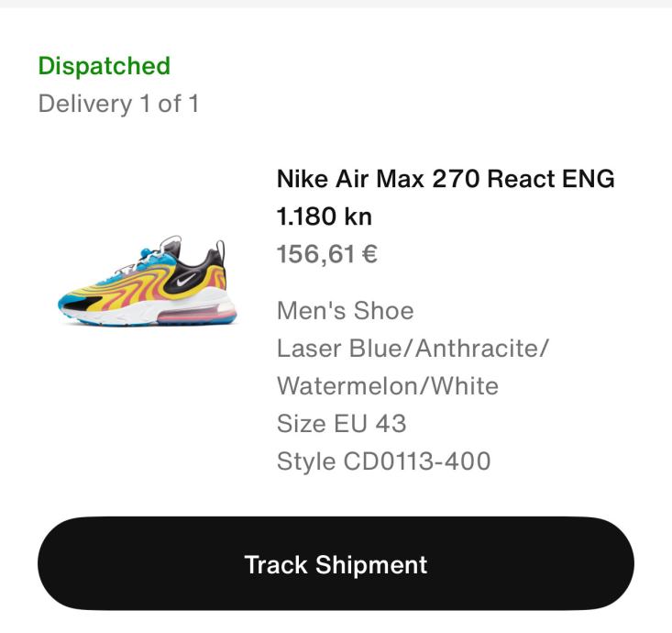The image size is (672, 633).
Task: Click the Style CD0113-400 code
Action: click(x=383, y=461)
